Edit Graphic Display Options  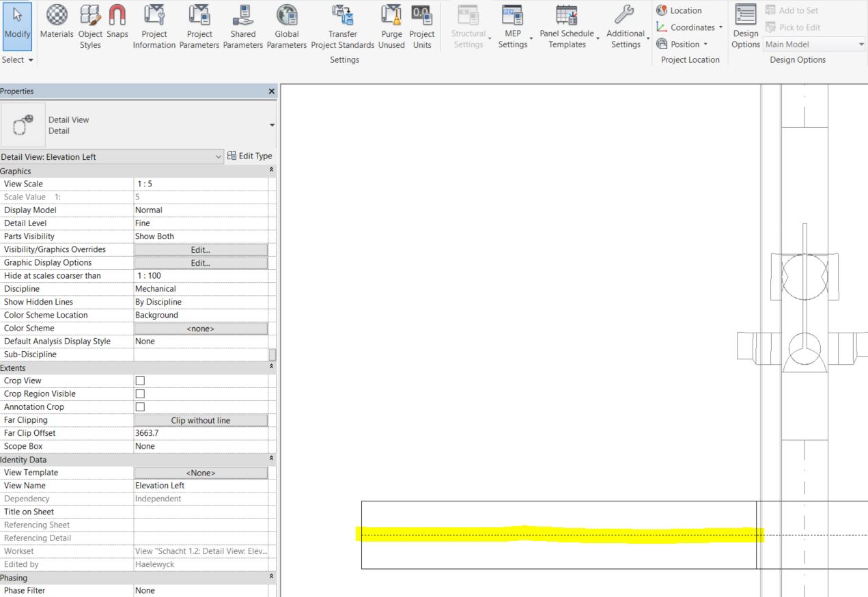point(201,262)
